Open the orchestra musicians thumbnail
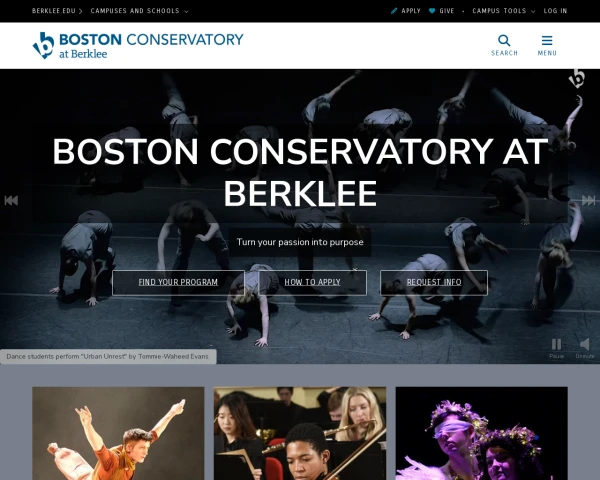The height and width of the screenshot is (480, 600). (x=300, y=433)
